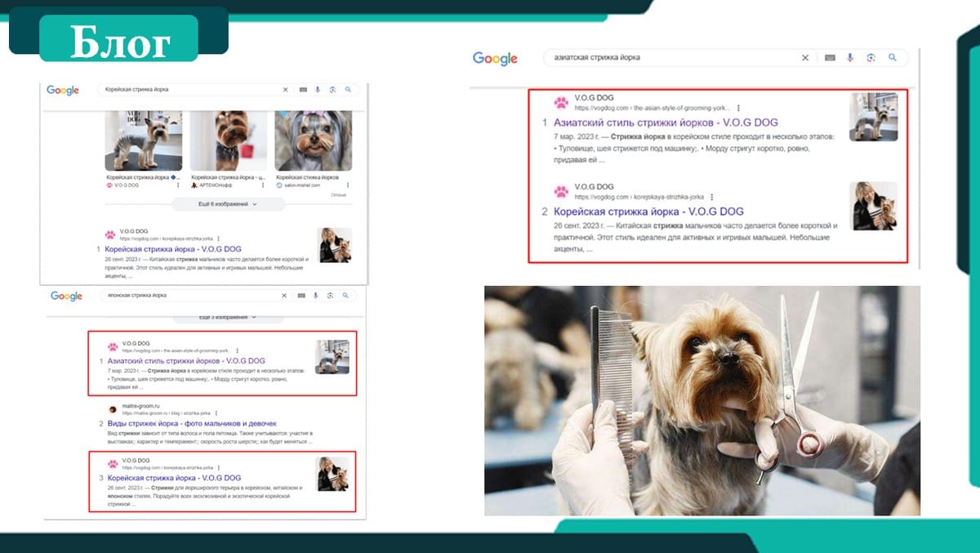Open the three-dot menu next to the salon-mishel.com image source
Screen dimensions: 980x553
(x=348, y=185)
